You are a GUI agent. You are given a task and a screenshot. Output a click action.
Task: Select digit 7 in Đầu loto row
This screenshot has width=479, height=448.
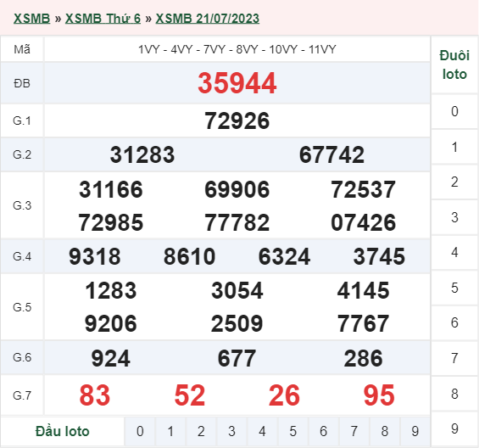coord(354,431)
